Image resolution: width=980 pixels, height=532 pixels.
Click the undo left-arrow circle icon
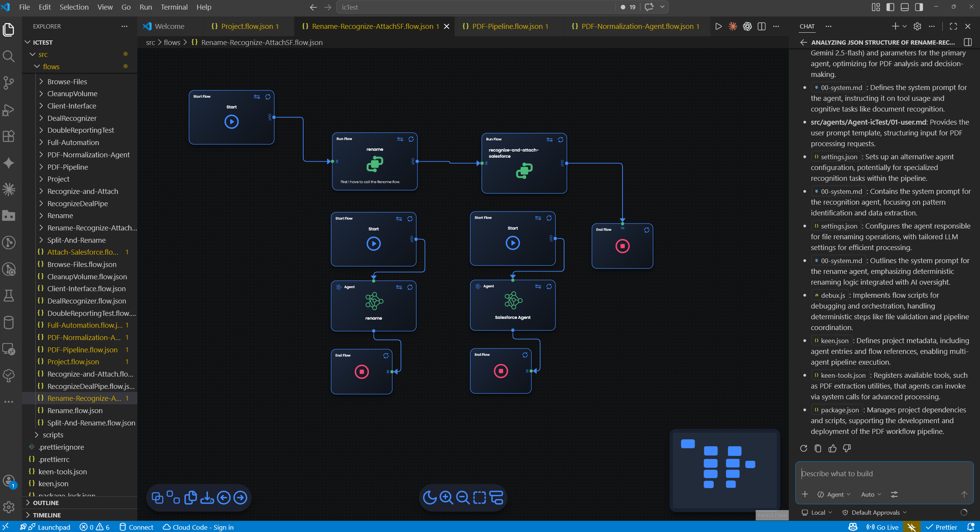(224, 498)
